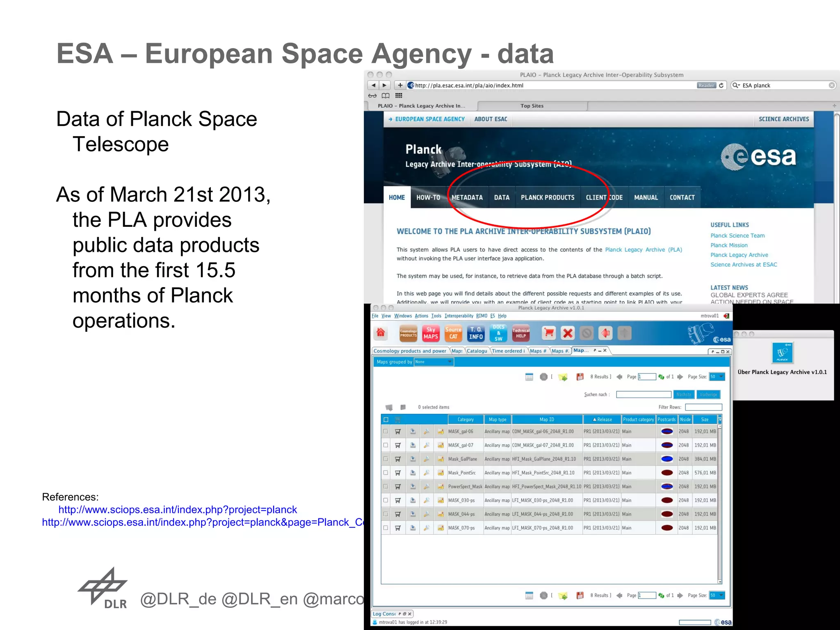This screenshot has width=840, height=630.
Task: Click Science Archives at ESAC link
Action: (x=744, y=265)
